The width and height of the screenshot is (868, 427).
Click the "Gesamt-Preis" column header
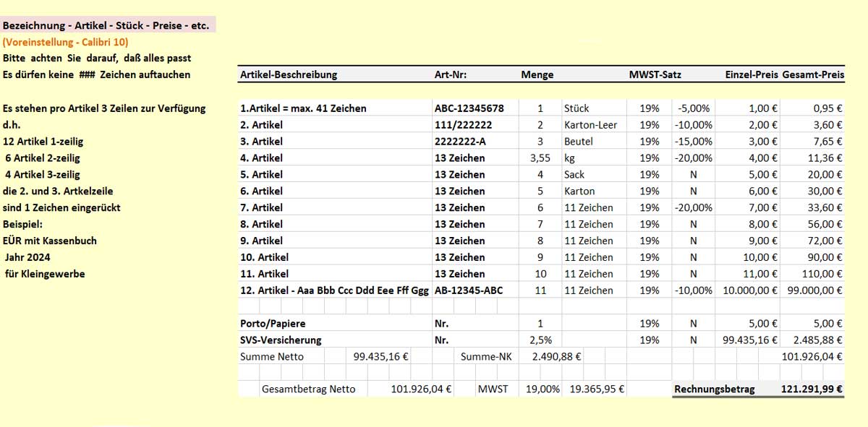[x=813, y=74]
